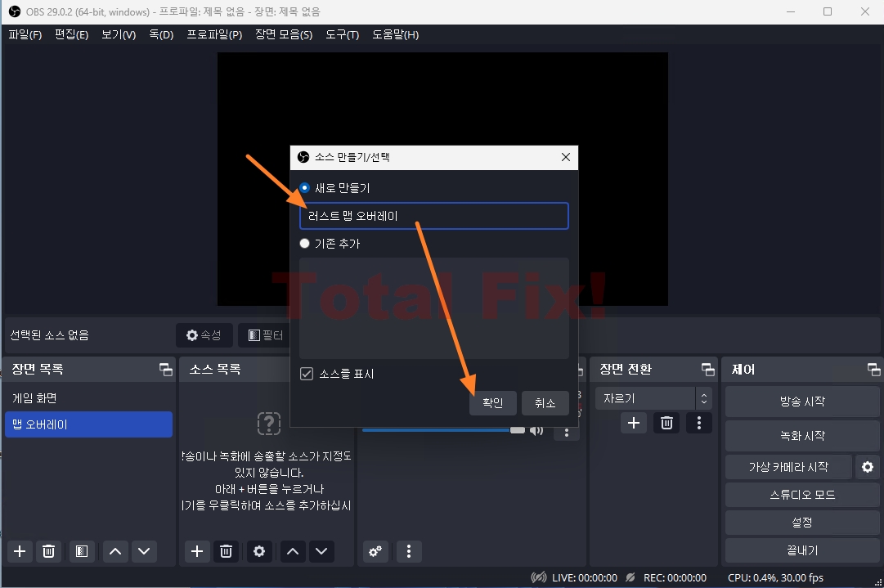Open audio mixer three-dot menu at bottom
The image size is (884, 588).
409,551
